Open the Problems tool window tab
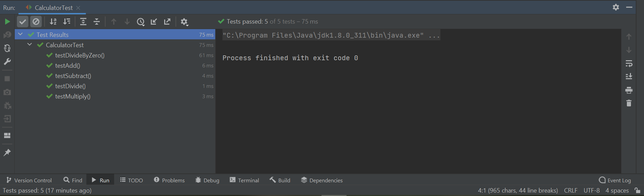Screen dimensions: 644x196 pyautogui.click(x=169, y=180)
